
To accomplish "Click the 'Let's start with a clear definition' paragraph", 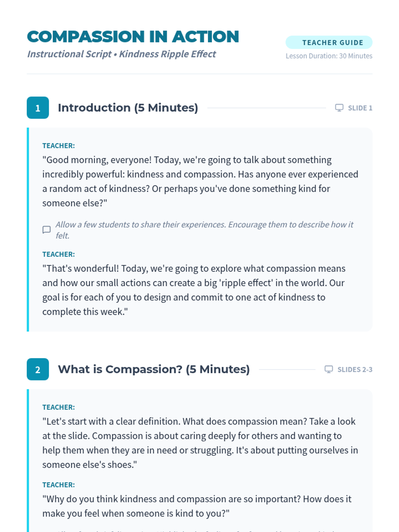I will click(x=200, y=443).
